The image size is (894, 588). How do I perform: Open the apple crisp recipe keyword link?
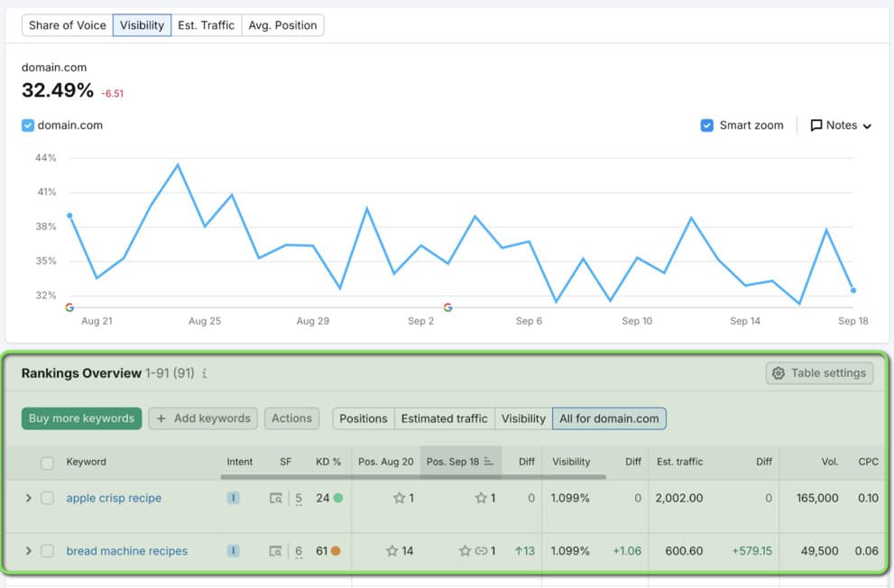[114, 498]
